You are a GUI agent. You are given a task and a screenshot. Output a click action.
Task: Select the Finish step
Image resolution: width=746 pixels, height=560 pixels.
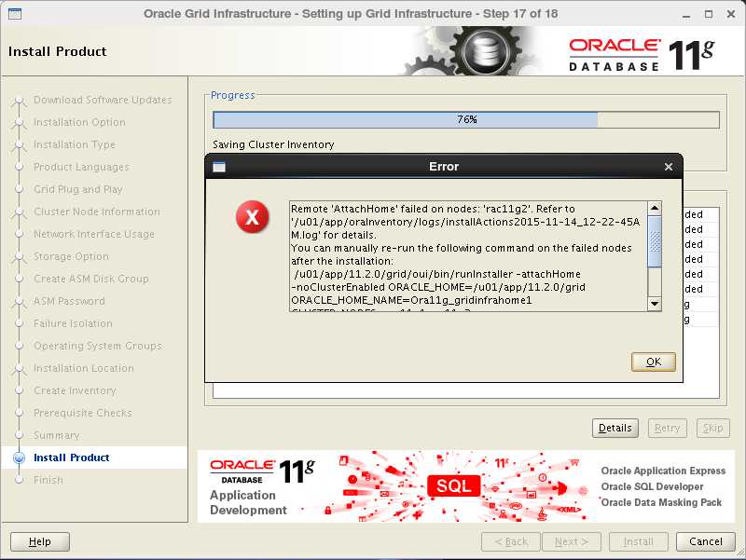(x=48, y=480)
